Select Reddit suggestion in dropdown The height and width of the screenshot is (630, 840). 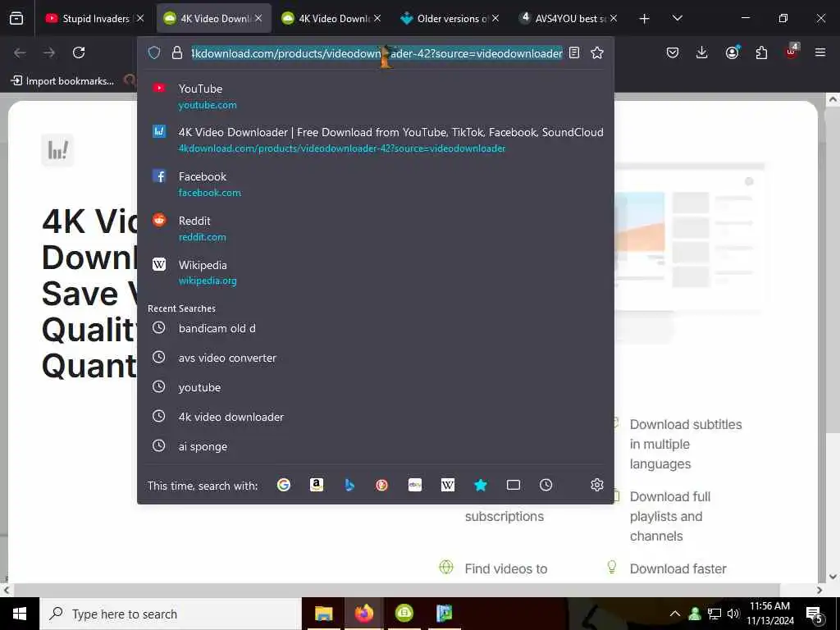[376, 228]
